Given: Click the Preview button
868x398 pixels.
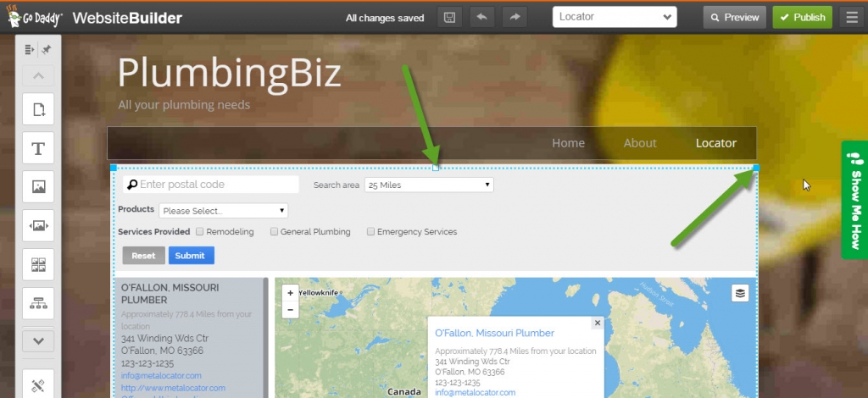Looking at the screenshot, I should [x=735, y=17].
